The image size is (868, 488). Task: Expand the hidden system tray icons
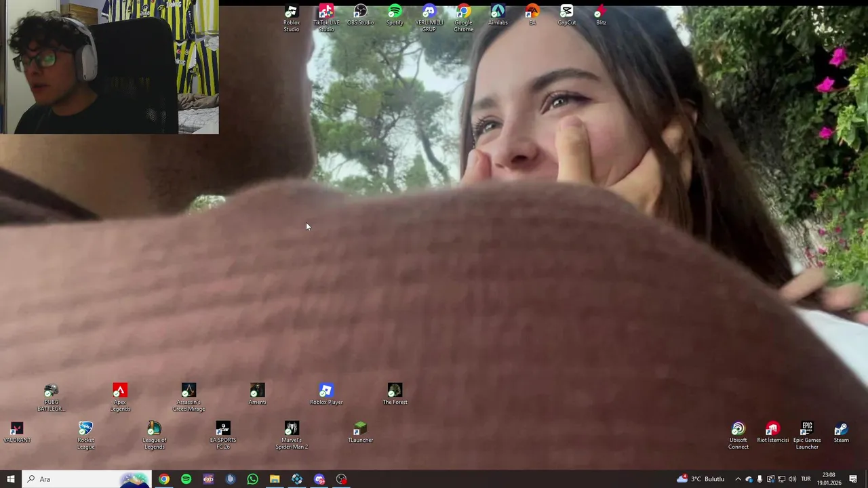point(738,479)
